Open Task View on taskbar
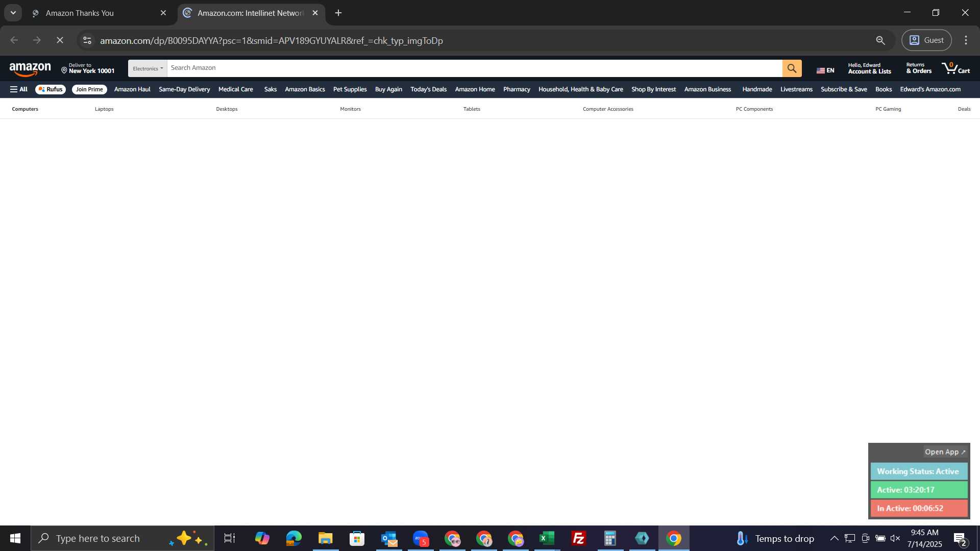The width and height of the screenshot is (980, 551). tap(230, 538)
